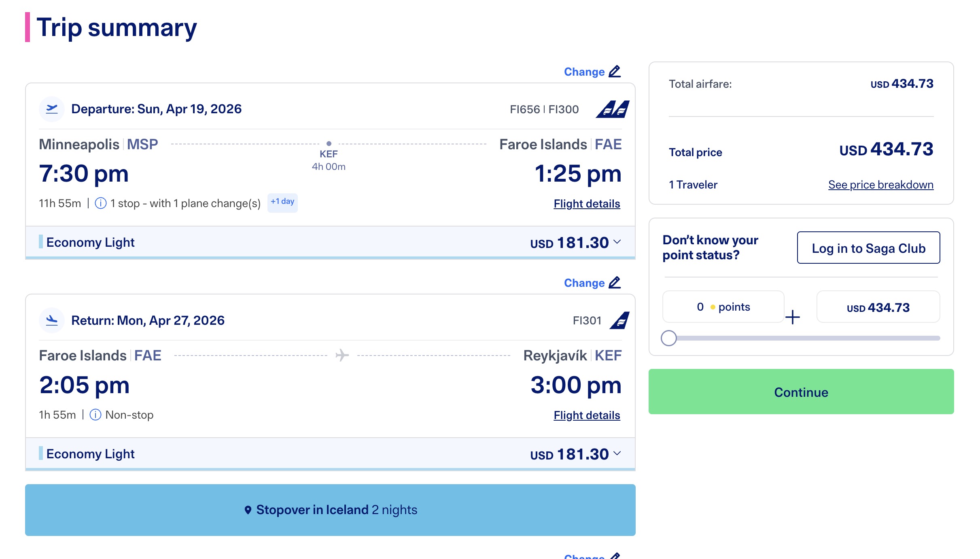This screenshot has width=980, height=559.
Task: Click the location pin in the Stopover banner
Action: (248, 510)
